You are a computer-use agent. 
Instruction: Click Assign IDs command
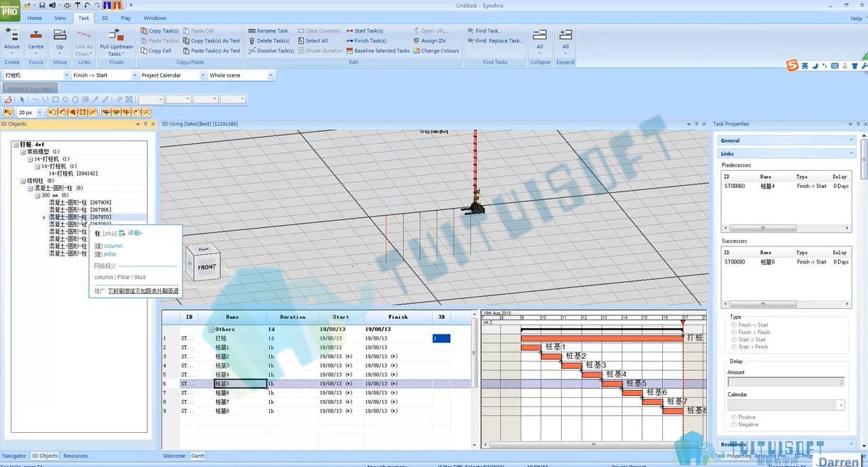429,41
